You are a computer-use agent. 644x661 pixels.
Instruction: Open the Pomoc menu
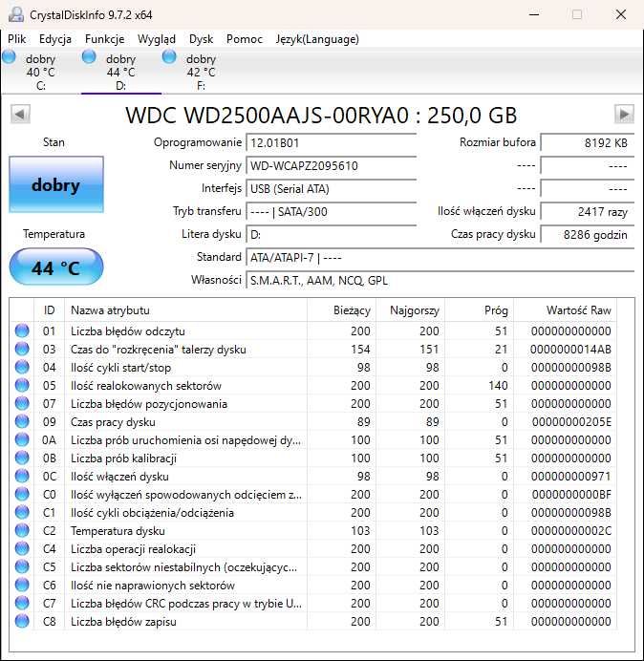pos(245,39)
